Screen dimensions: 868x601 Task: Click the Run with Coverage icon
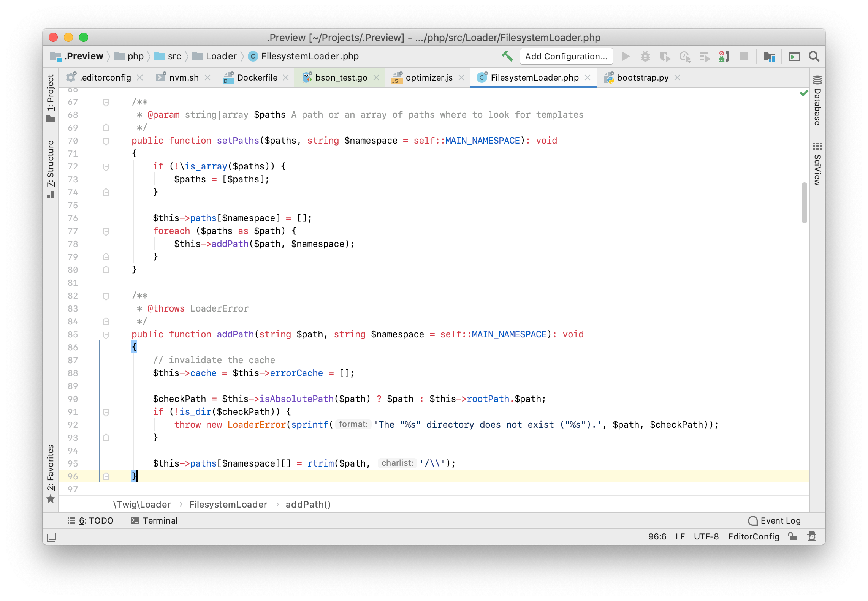[x=665, y=57]
